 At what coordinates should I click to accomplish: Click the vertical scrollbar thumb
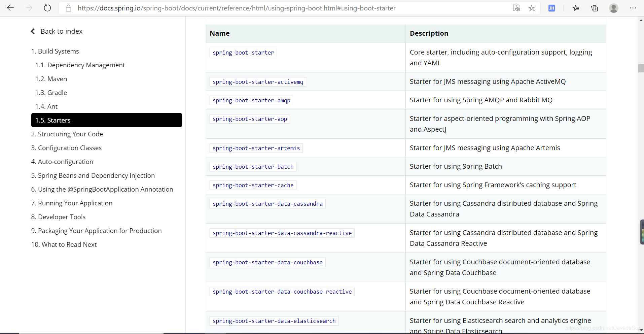pyautogui.click(x=641, y=68)
